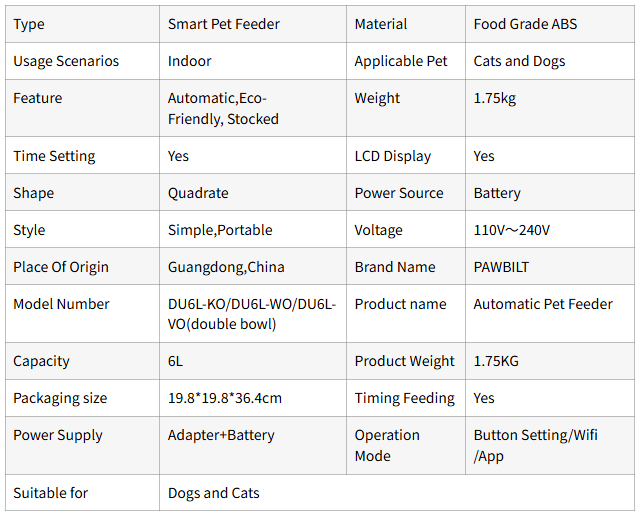Screen dimensions: 642x517
Task: Select the 'Guangdong,China' origin cell
Action: [226, 267]
